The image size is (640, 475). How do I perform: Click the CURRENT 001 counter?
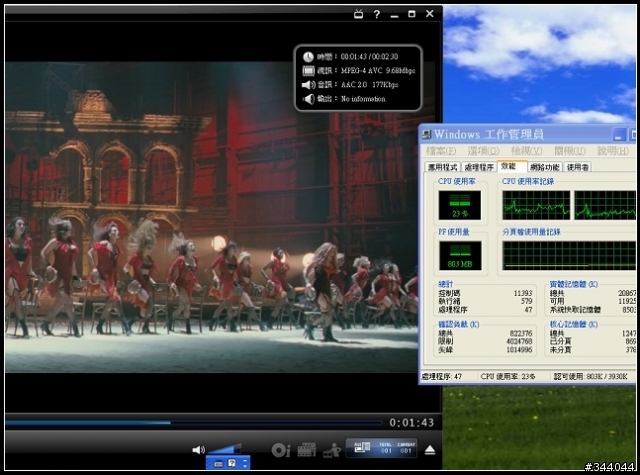coord(406,448)
